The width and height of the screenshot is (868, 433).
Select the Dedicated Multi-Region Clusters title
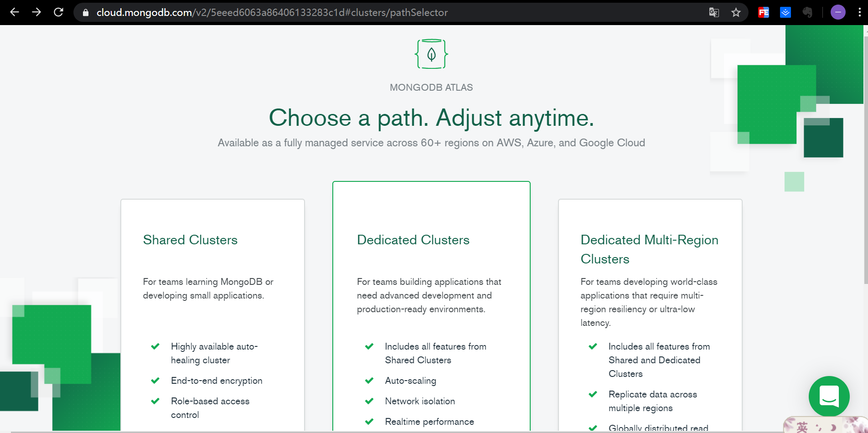pyautogui.click(x=649, y=249)
